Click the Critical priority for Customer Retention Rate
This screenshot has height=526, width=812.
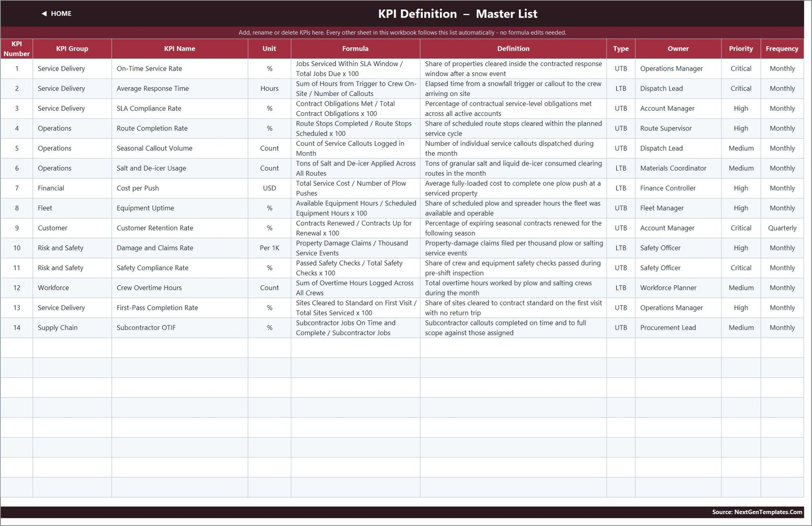pyautogui.click(x=741, y=228)
